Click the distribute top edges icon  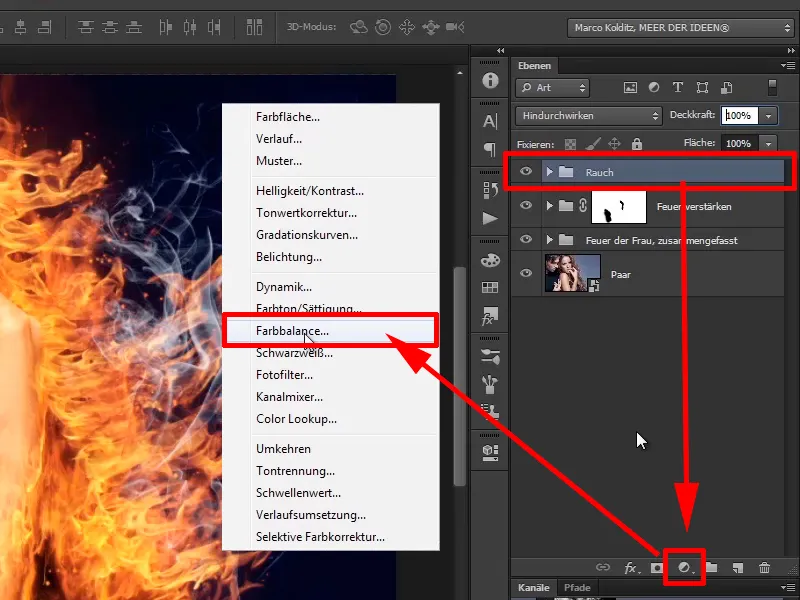pos(85,27)
